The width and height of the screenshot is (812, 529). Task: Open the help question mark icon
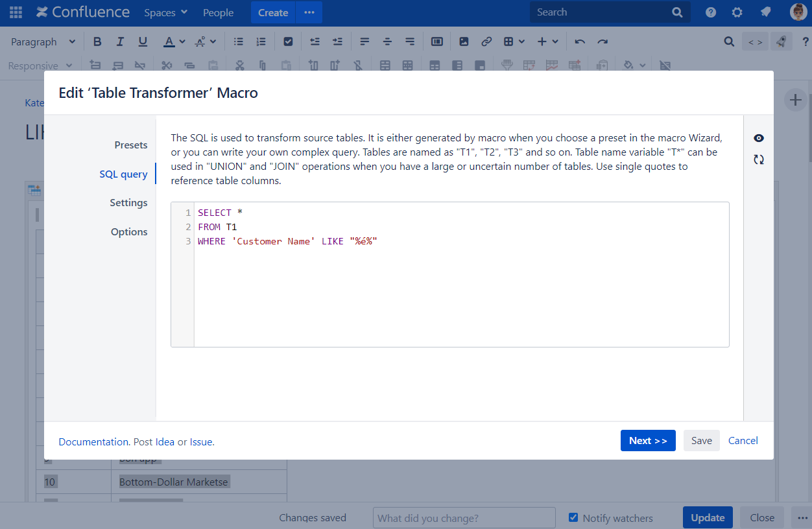click(x=711, y=12)
